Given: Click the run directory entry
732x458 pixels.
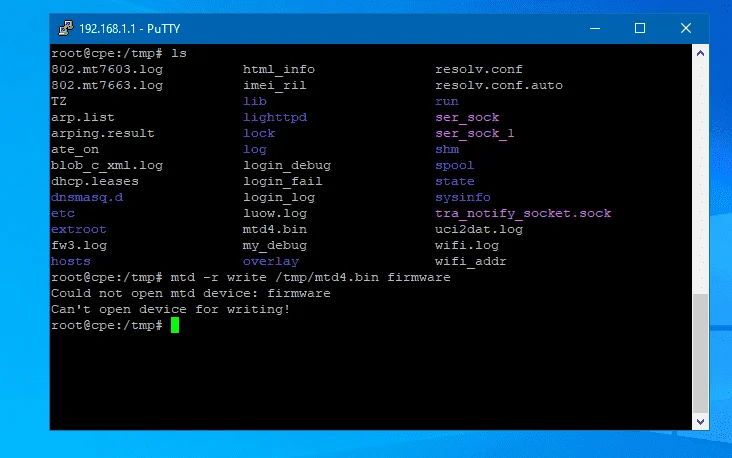Looking at the screenshot, I should pos(447,101).
